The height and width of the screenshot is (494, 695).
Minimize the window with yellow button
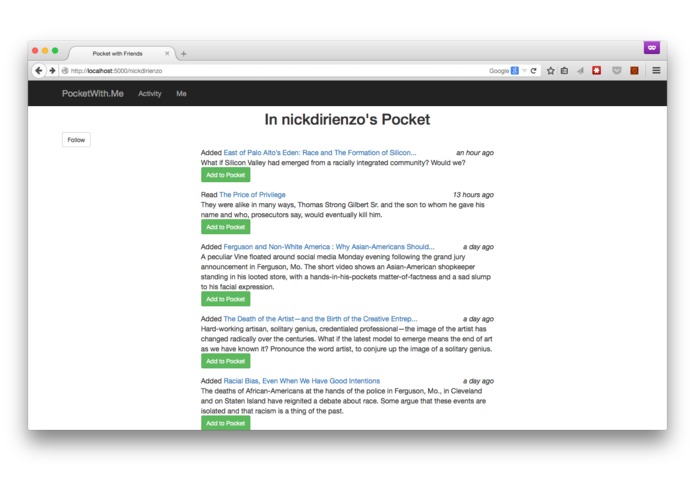[45, 51]
